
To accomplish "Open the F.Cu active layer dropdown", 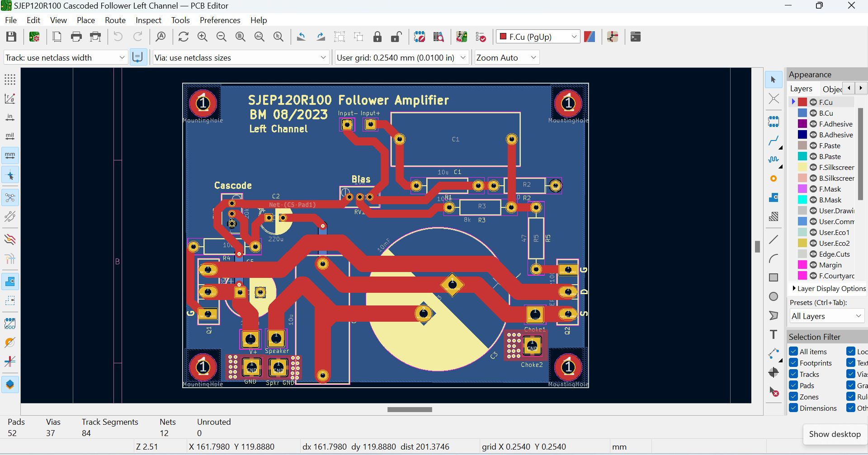I will point(538,37).
